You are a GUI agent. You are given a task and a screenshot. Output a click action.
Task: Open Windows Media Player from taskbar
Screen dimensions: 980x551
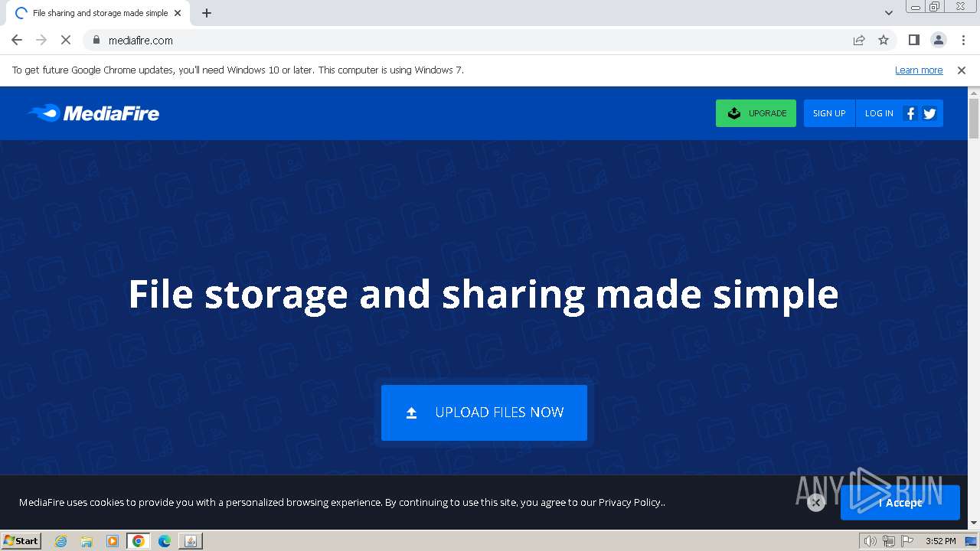coord(113,541)
